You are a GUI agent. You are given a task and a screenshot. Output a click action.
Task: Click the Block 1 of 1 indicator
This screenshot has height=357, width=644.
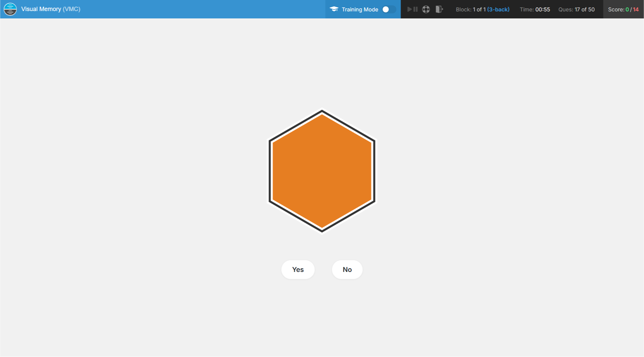coord(470,9)
